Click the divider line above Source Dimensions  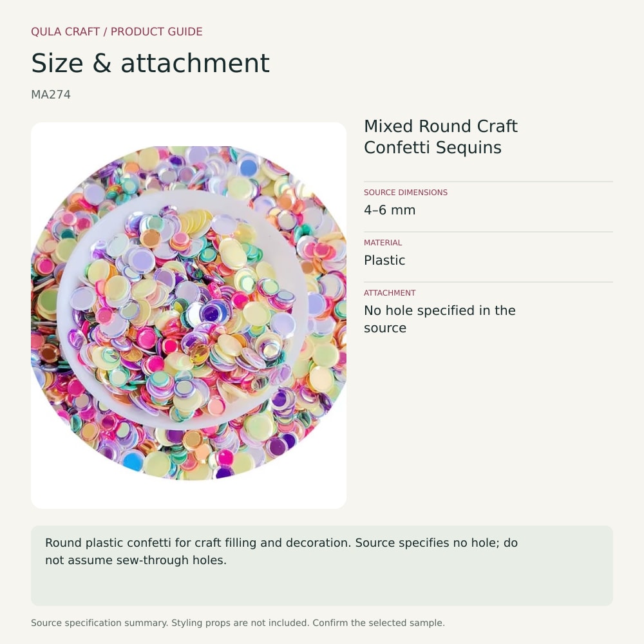point(488,182)
